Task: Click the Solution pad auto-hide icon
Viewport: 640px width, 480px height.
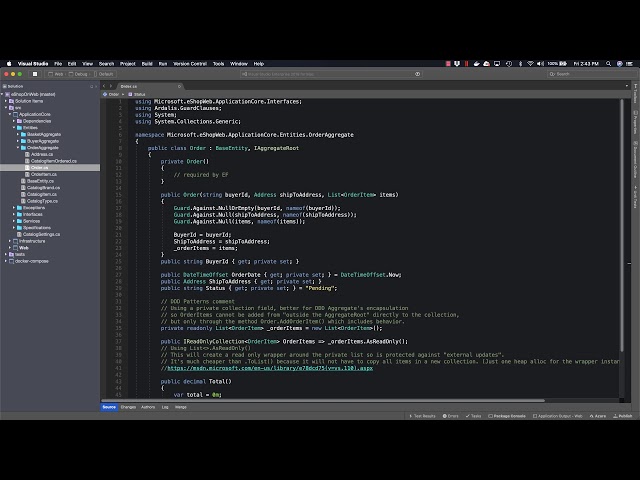Action: click(91, 87)
